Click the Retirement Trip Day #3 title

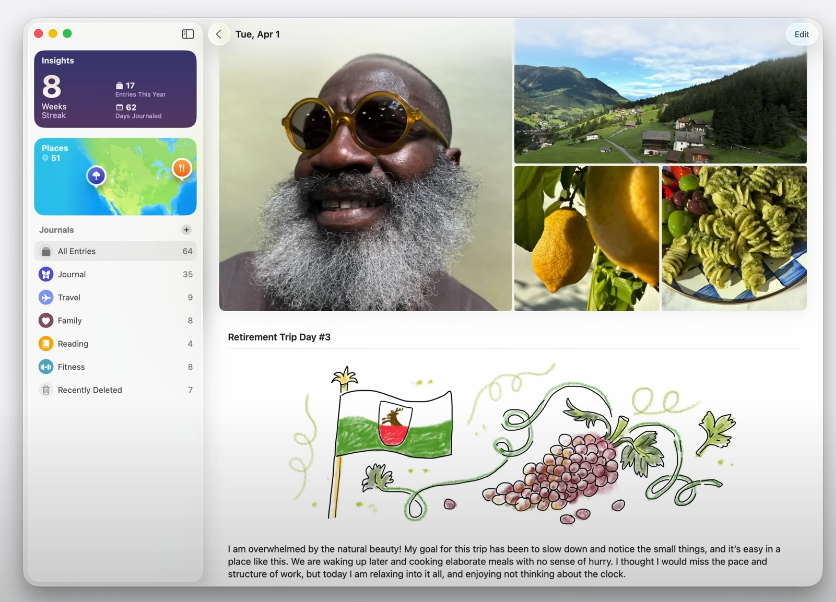coord(279,337)
